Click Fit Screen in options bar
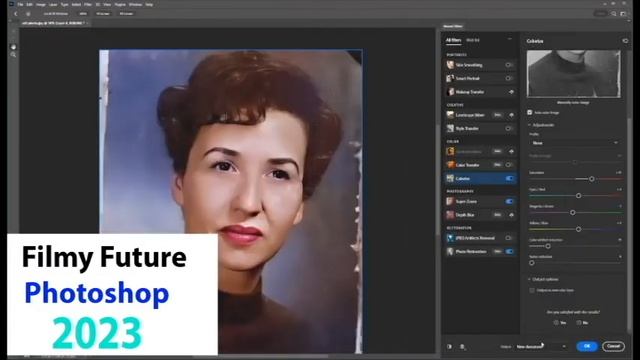The width and height of the screenshot is (640, 360). tap(103, 13)
